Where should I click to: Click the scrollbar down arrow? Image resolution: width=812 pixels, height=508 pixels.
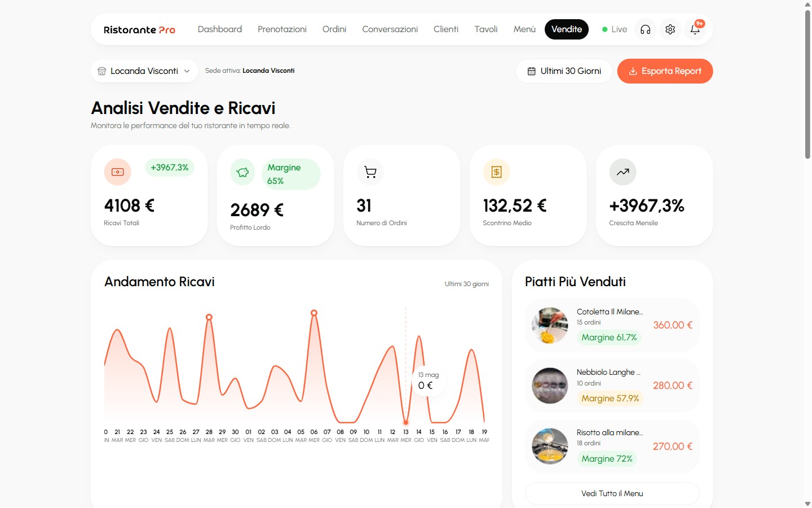click(x=807, y=503)
